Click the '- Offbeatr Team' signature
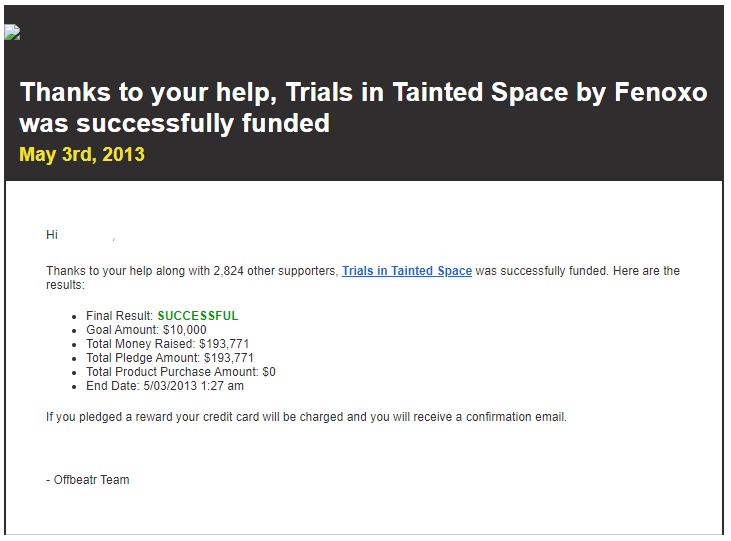731x541 pixels. point(88,479)
